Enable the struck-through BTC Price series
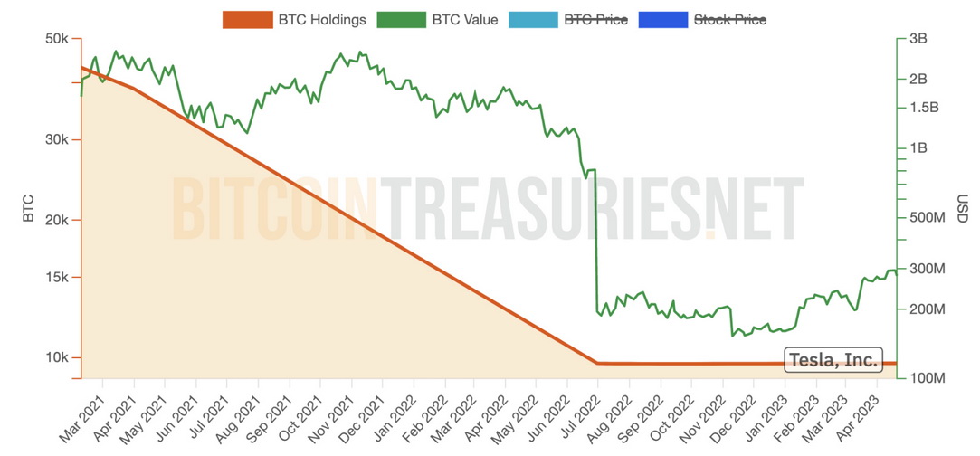980x456 pixels. [595, 19]
